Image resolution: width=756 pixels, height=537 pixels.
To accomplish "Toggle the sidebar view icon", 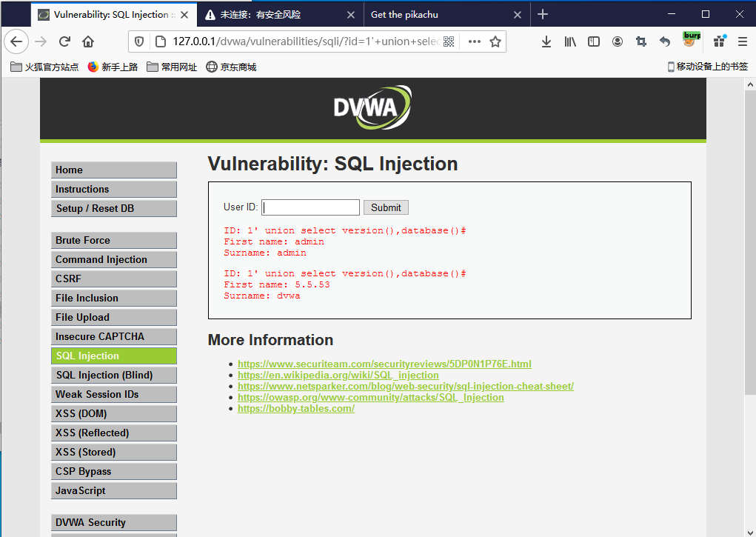I will [594, 41].
